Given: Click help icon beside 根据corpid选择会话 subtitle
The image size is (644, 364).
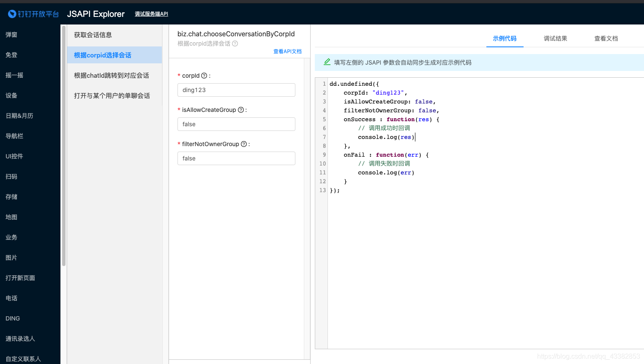Looking at the screenshot, I should pos(235,43).
